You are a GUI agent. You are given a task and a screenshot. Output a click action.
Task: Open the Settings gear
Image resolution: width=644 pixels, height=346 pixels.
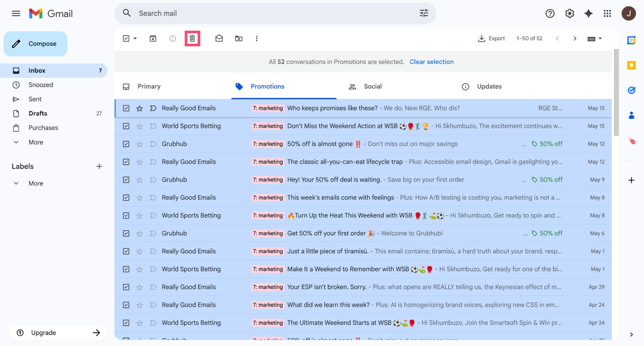(x=569, y=14)
